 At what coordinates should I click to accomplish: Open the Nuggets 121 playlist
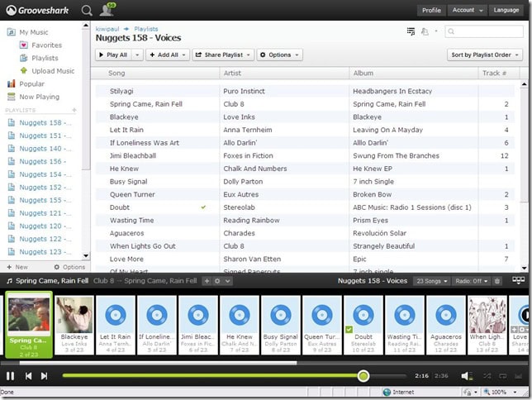pos(40,213)
